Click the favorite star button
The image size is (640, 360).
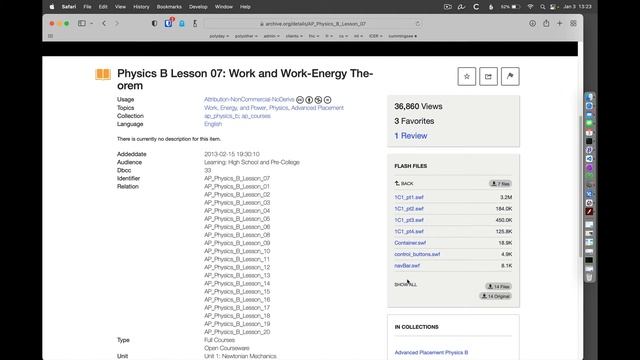coord(467,76)
